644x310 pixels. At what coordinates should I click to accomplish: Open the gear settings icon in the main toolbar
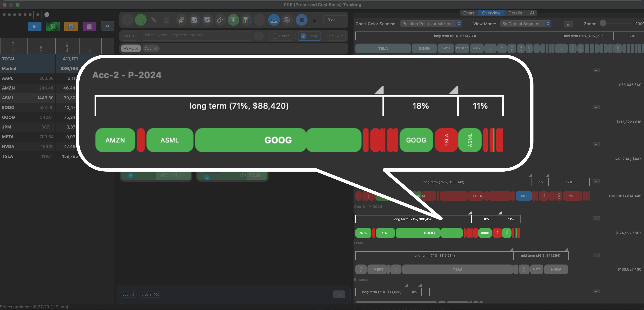pyautogui.click(x=287, y=20)
